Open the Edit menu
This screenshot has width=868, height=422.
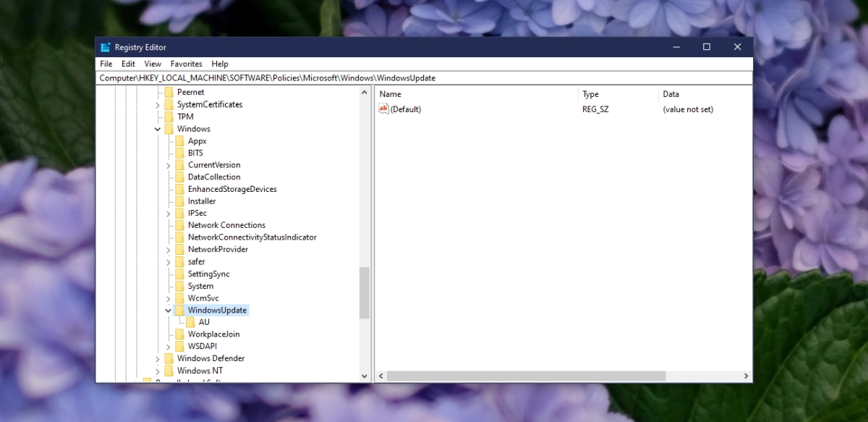pos(128,64)
